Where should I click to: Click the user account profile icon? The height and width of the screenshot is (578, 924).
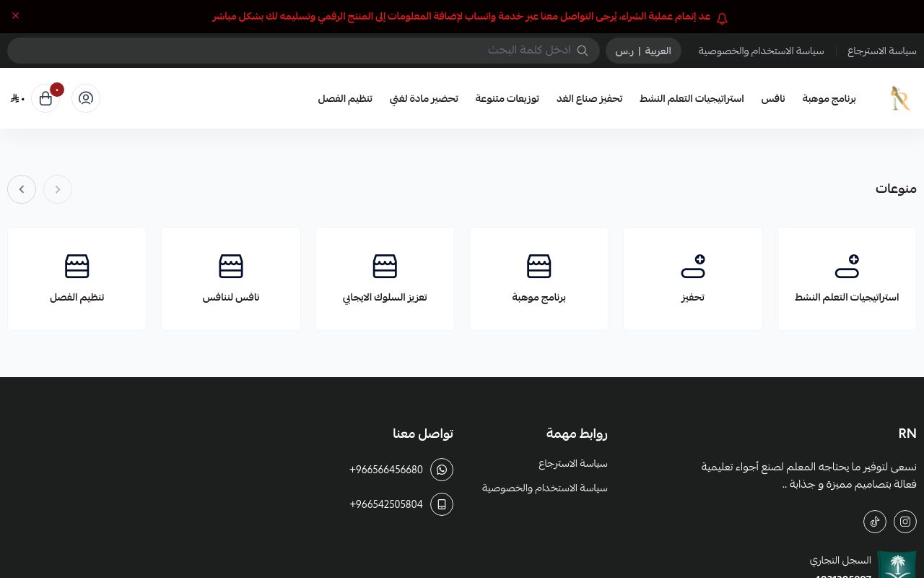[86, 98]
